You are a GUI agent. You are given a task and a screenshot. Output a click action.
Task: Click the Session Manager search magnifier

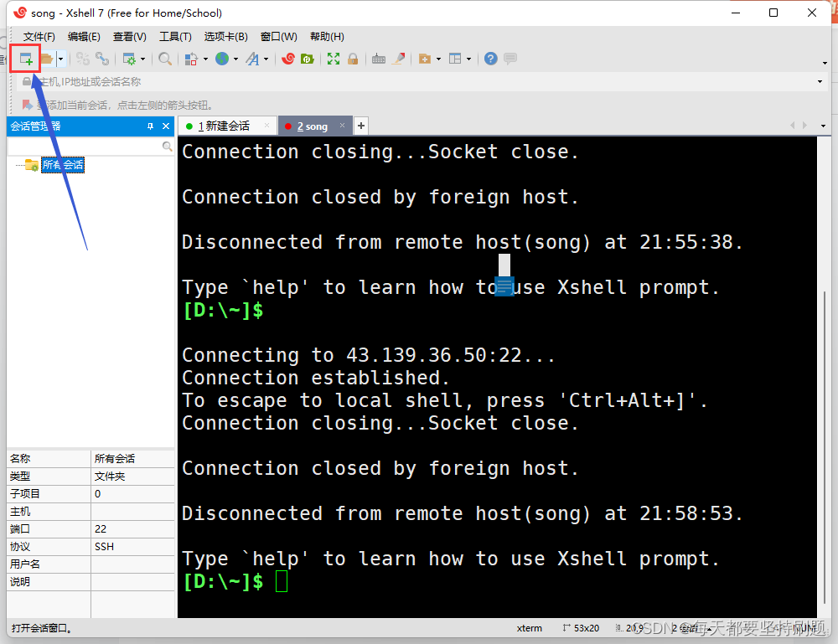[x=168, y=147]
